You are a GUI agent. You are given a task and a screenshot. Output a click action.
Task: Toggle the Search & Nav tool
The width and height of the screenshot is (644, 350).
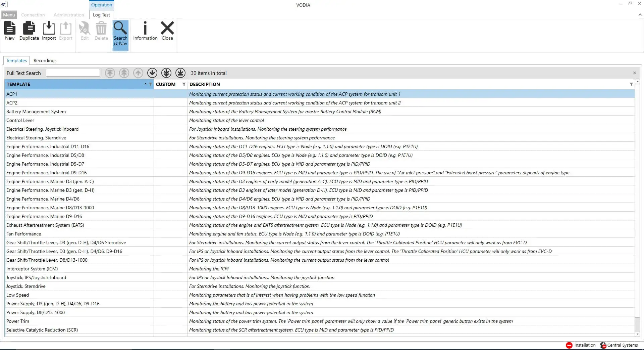120,34
